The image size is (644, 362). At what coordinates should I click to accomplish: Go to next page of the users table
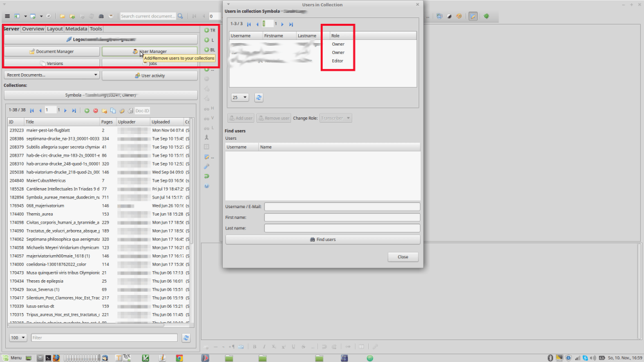(x=283, y=24)
